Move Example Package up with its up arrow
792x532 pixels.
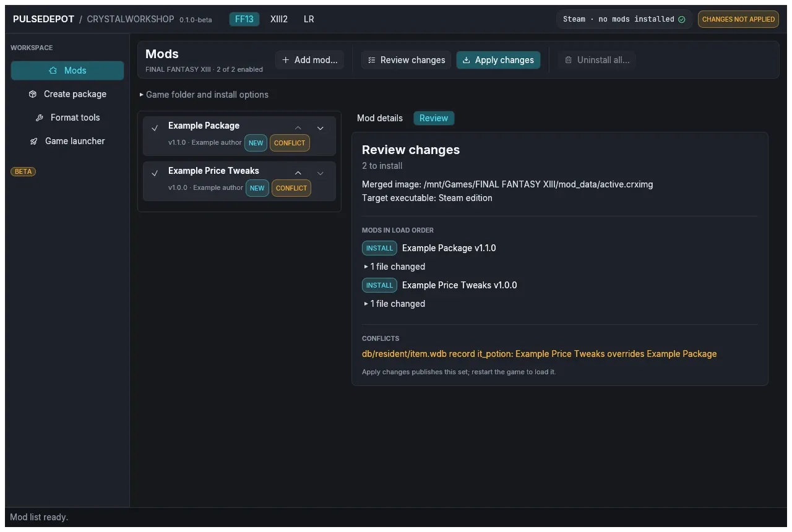click(298, 128)
